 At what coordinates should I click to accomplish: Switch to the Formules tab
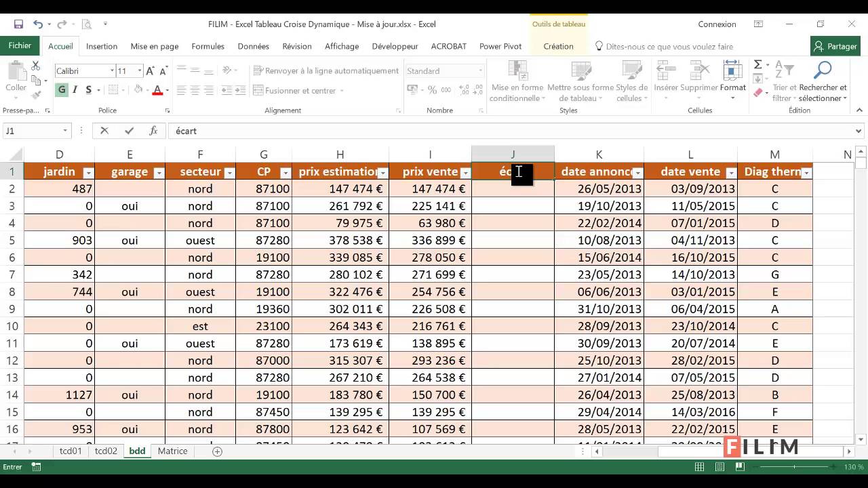pyautogui.click(x=208, y=46)
